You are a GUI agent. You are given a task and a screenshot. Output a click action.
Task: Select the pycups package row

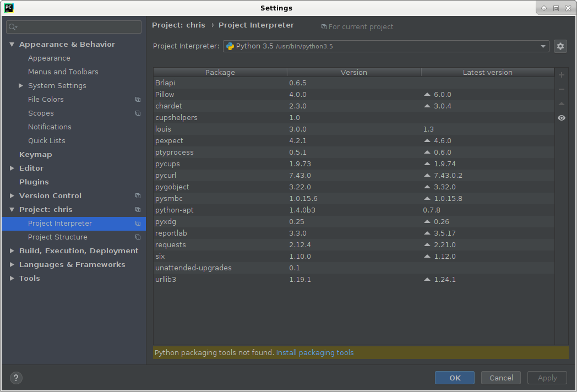(353, 164)
